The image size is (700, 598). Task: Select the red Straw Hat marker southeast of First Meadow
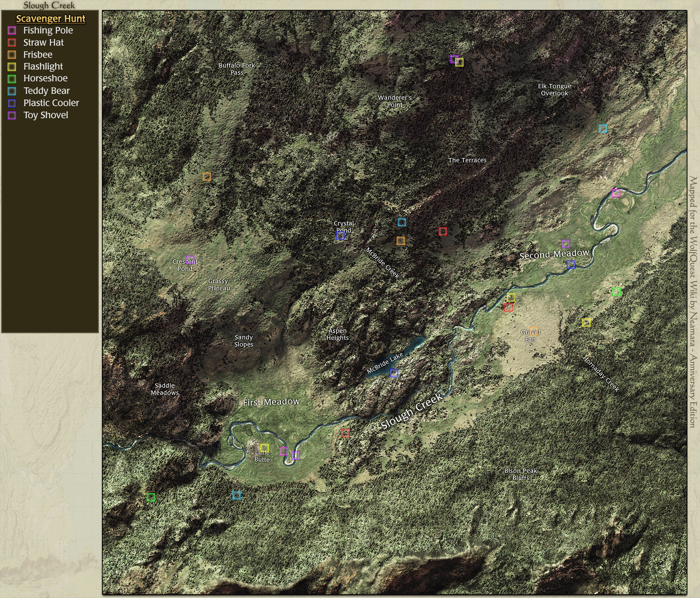click(x=345, y=433)
